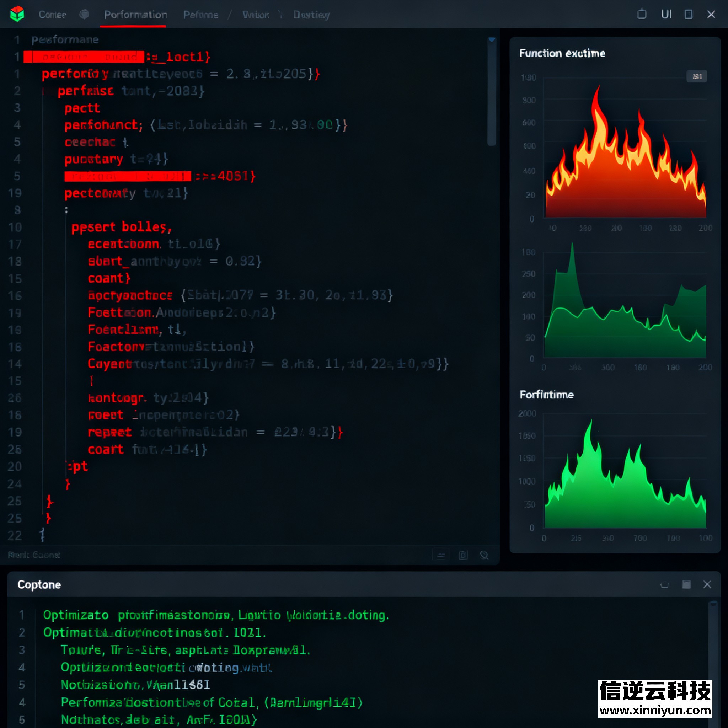Click the clipboard icon in top bar
Screen dimensions: 728x728
642,14
